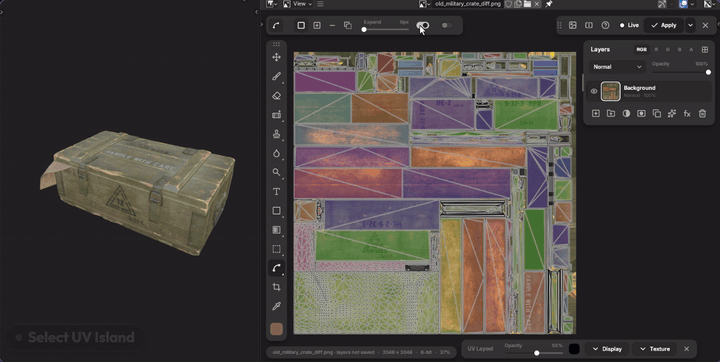Add an adjustment layer half-circle icon
Screen dimensions: 720x362
tap(626, 113)
